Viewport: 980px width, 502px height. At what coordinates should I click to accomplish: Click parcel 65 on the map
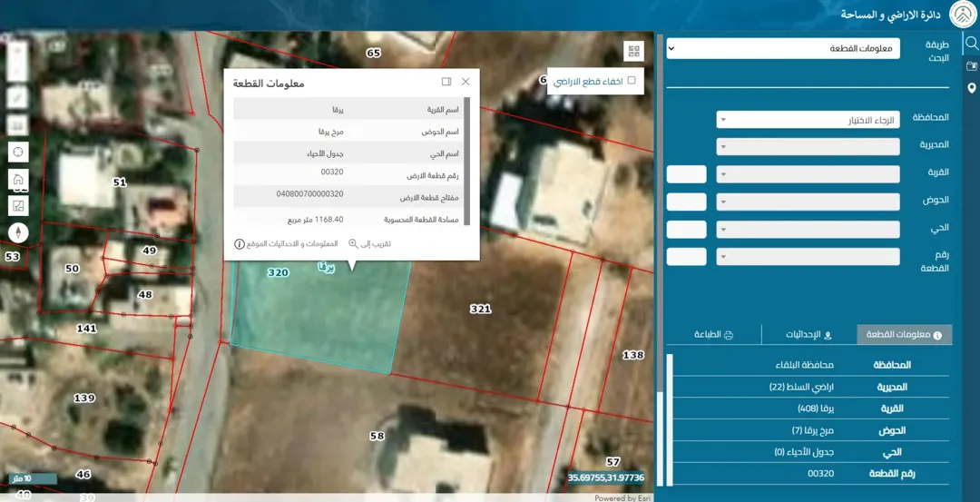point(373,54)
